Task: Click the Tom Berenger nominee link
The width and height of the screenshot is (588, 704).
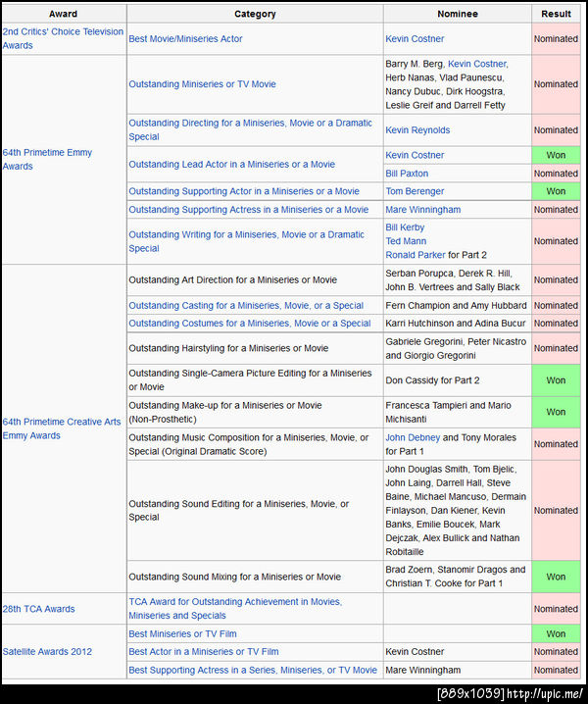Action: click(x=415, y=191)
